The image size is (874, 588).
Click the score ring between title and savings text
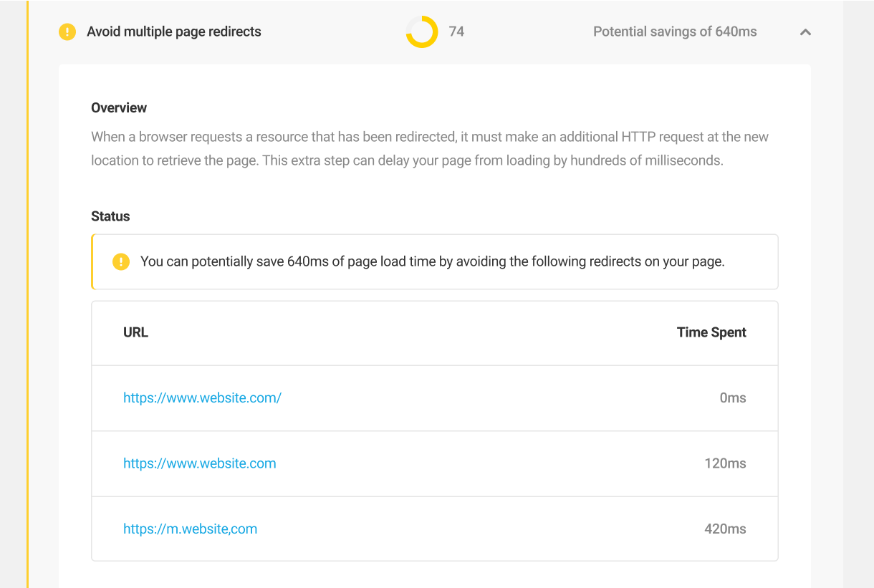[x=421, y=32]
